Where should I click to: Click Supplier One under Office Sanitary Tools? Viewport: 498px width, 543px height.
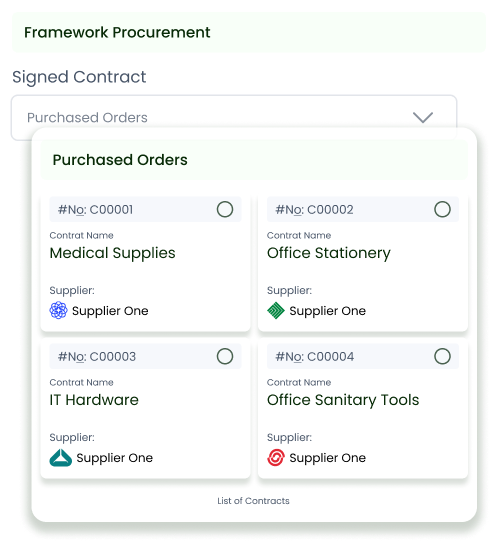(x=328, y=458)
